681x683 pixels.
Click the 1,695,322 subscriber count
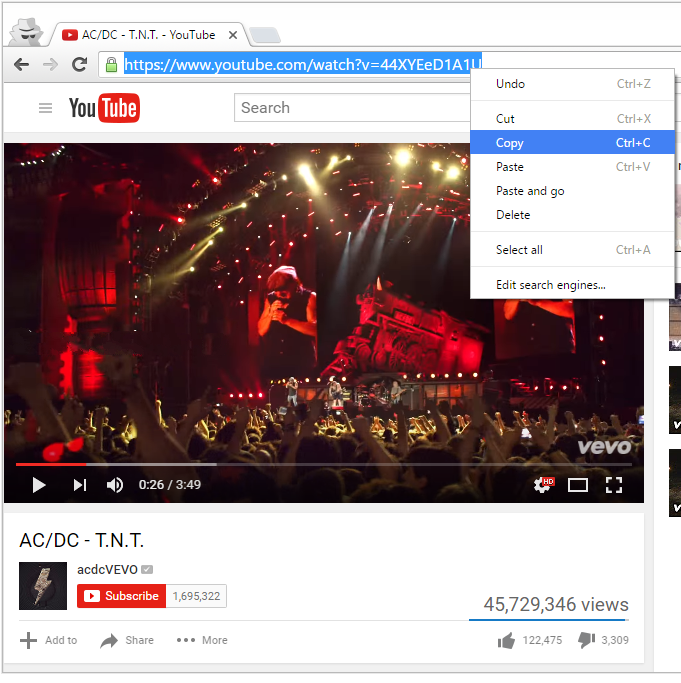(x=197, y=596)
